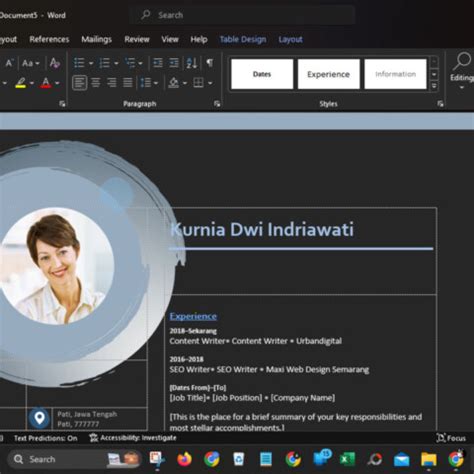Select the Dates style

click(x=262, y=74)
